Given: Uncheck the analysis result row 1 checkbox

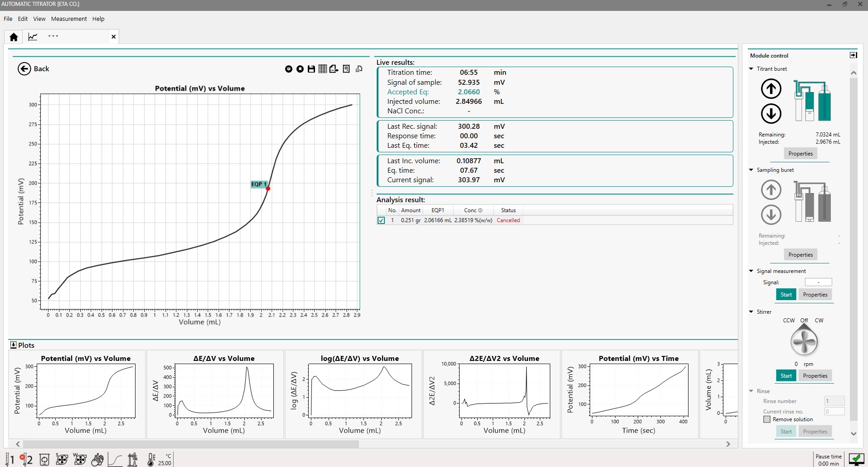Looking at the screenshot, I should pos(381,220).
